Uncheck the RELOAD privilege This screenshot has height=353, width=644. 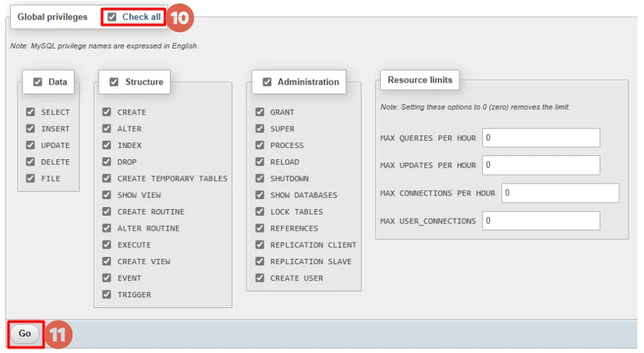click(260, 161)
